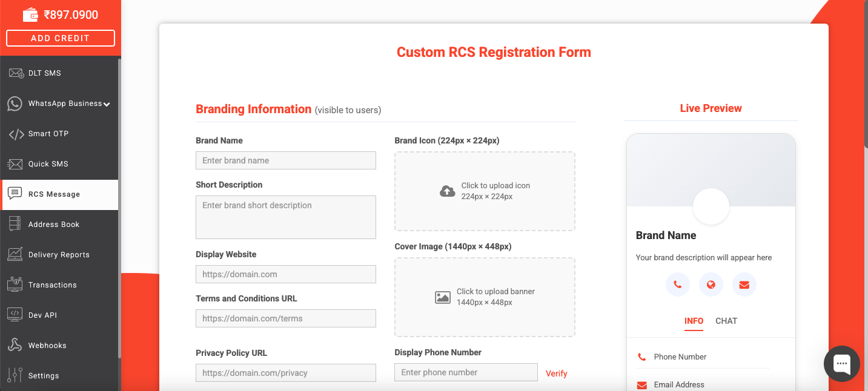The height and width of the screenshot is (391, 868).
Task: Click the Email Address row in preview
Action: (x=703, y=384)
